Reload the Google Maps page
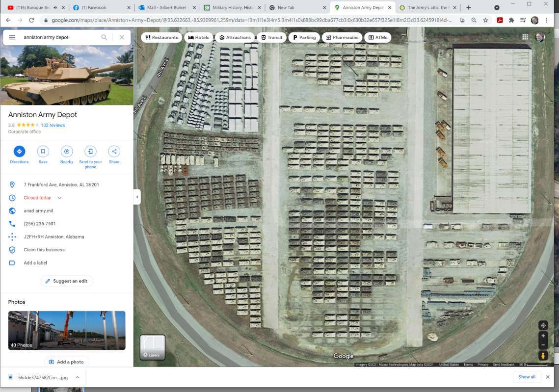 click(32, 20)
